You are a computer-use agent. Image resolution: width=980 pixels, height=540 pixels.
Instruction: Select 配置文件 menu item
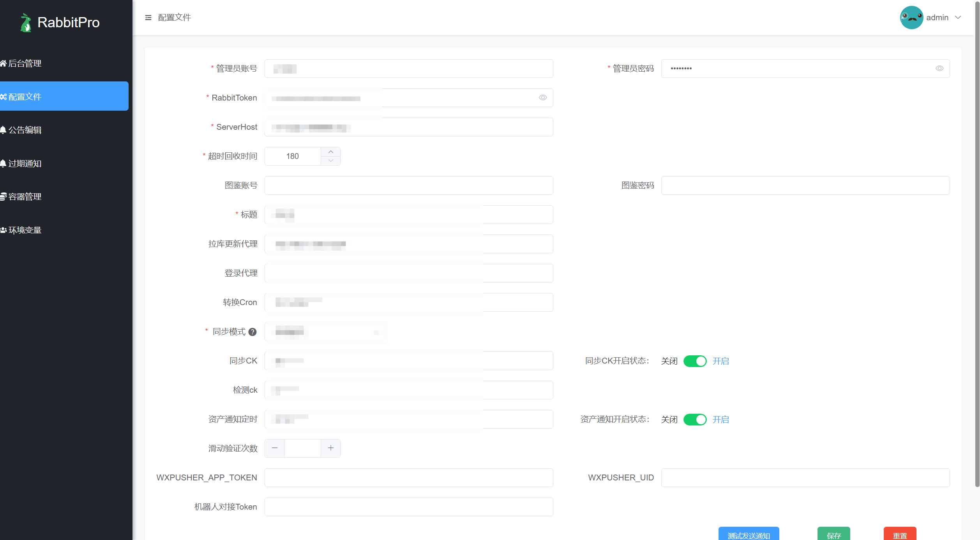[64, 96]
